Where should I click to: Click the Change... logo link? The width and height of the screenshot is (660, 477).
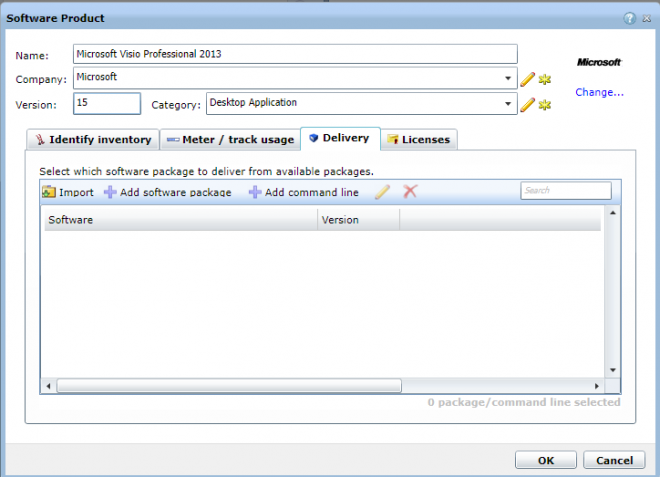[599, 92]
